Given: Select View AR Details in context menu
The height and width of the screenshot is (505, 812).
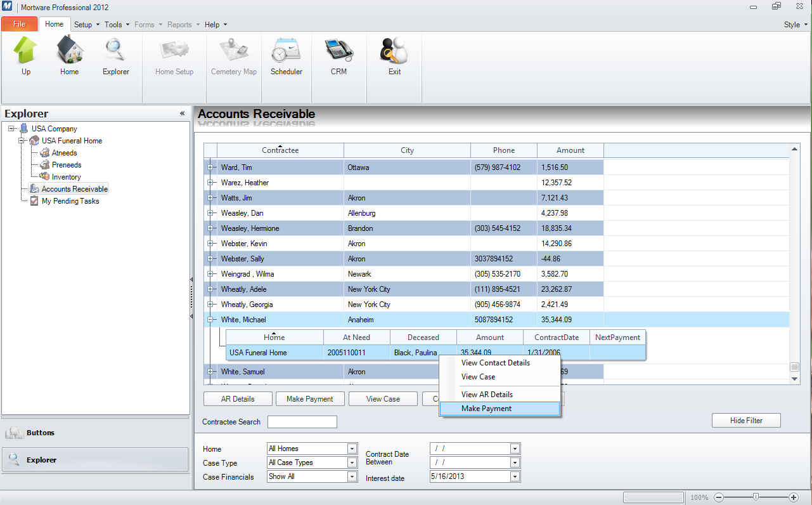Looking at the screenshot, I should 487,395.
